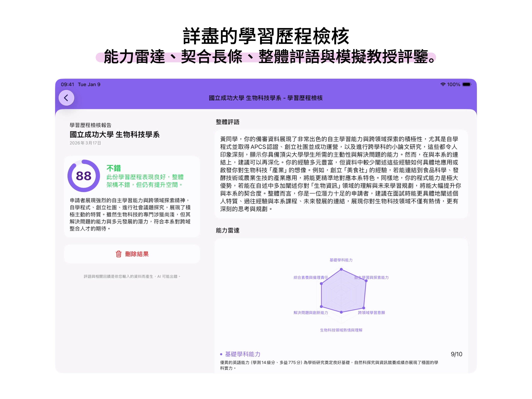Click the radar label 綜合素養與倫理責任
Image resolution: width=532 pixels, height=399 pixels.
(x=311, y=278)
